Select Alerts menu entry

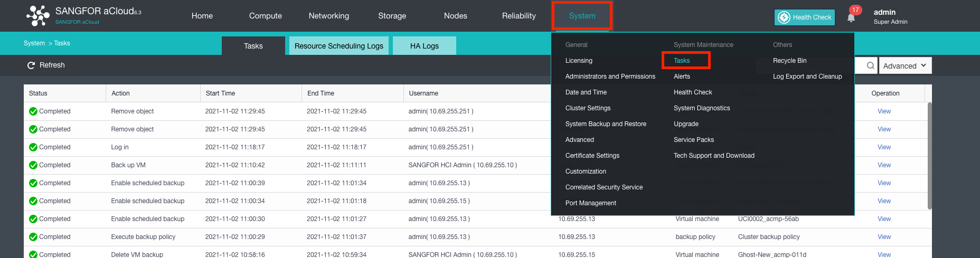(x=682, y=77)
